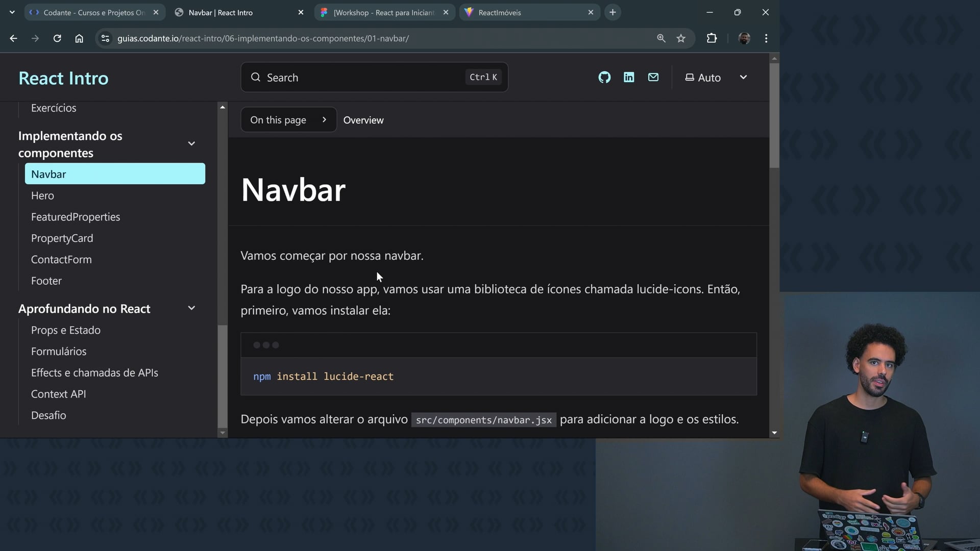This screenshot has height=551, width=980.
Task: Expand the On this page menu
Action: pyautogui.click(x=288, y=120)
